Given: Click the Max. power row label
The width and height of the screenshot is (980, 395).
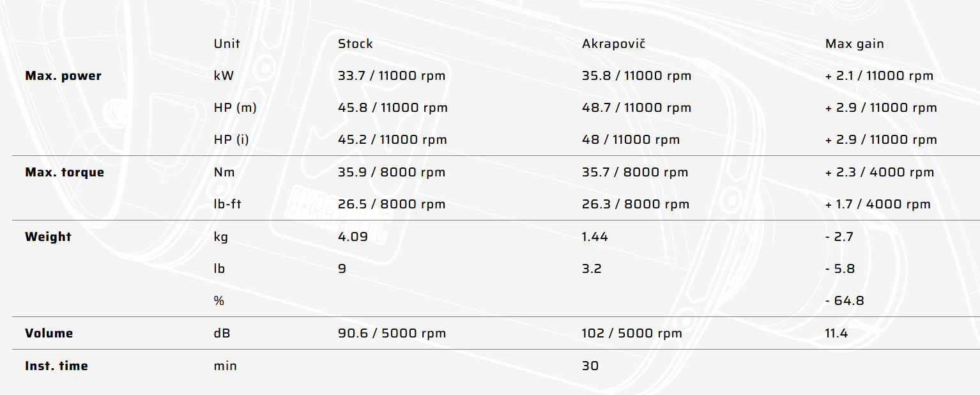Looking at the screenshot, I should coord(63,76).
